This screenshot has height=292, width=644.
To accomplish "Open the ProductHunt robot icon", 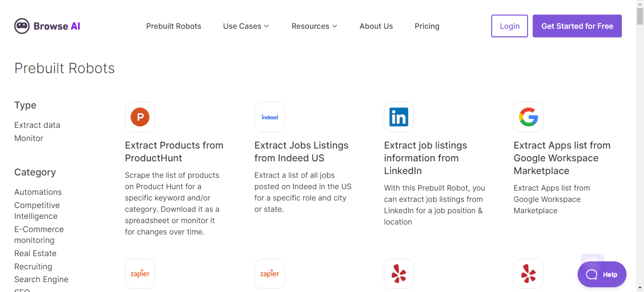I will coord(140,117).
